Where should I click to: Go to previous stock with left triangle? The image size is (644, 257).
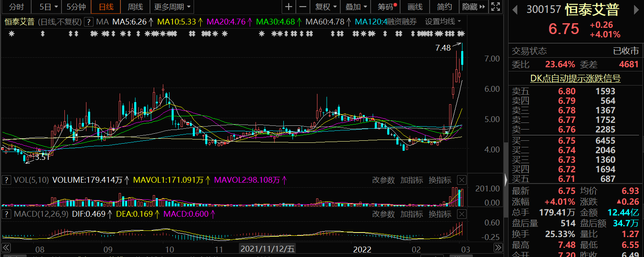click(515, 10)
